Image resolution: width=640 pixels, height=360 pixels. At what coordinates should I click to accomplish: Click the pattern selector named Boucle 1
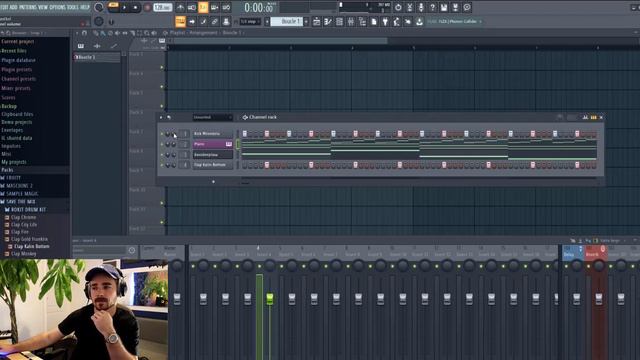tap(287, 21)
